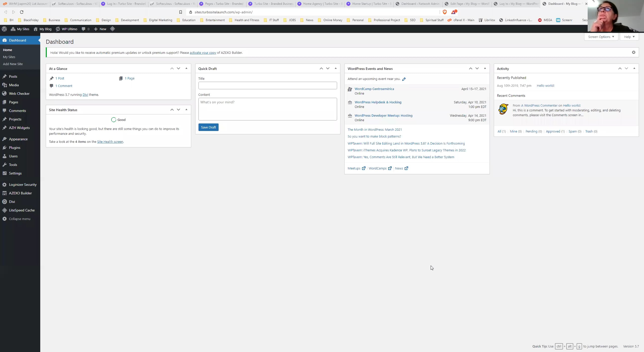Collapse the Quick Draft panel
644x352 pixels.
pyautogui.click(x=336, y=68)
